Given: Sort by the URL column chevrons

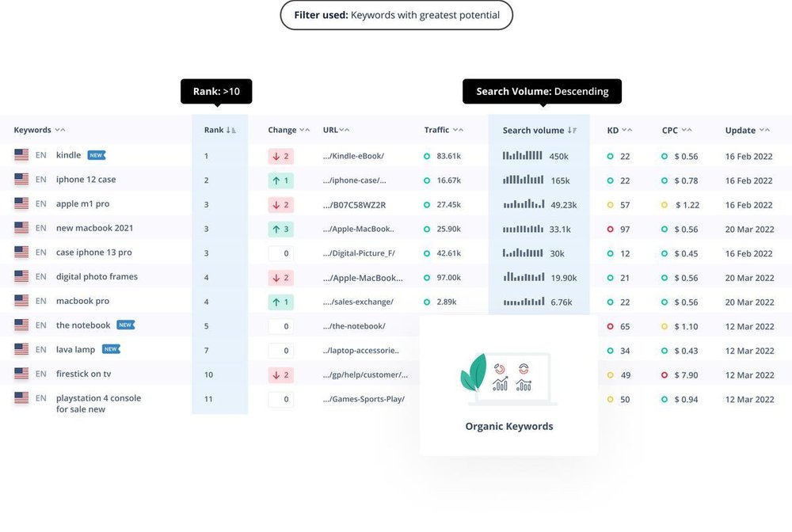Looking at the screenshot, I should pos(345,130).
